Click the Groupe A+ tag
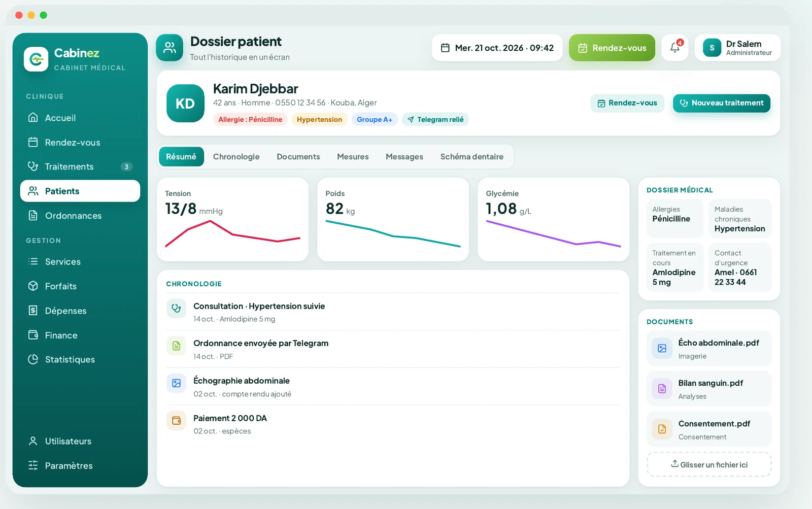The width and height of the screenshot is (812, 509). [x=375, y=119]
